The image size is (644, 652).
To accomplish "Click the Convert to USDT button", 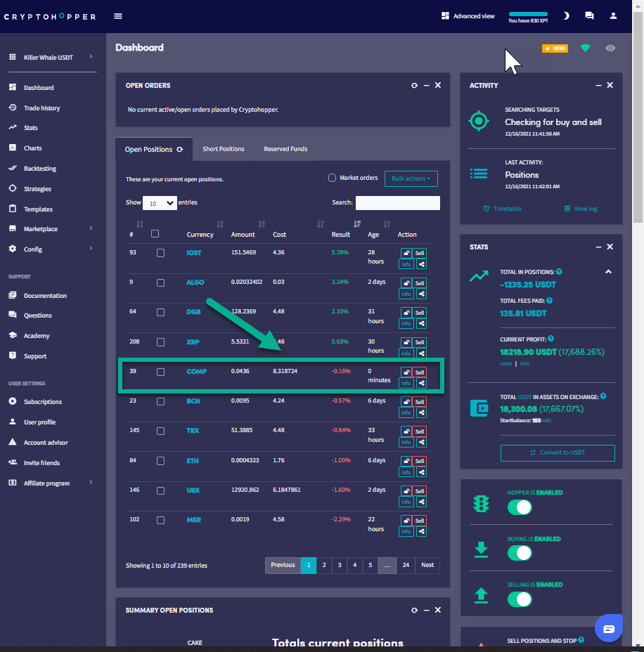I will pyautogui.click(x=558, y=452).
